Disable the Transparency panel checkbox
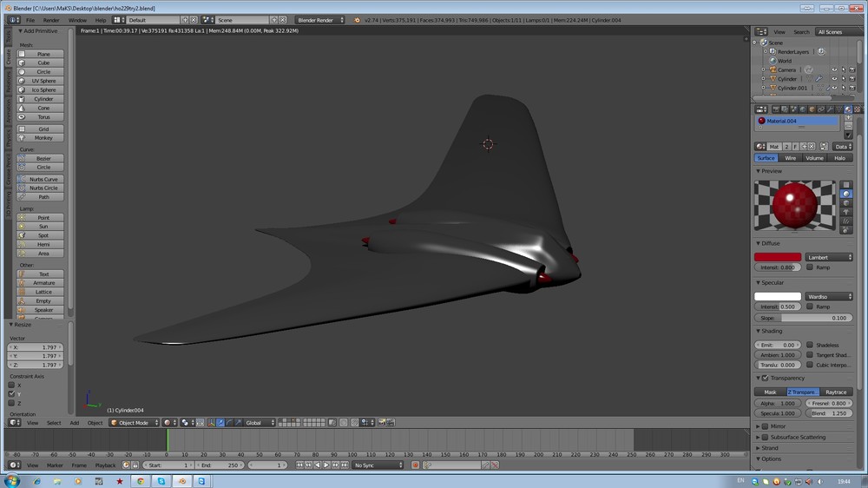The height and width of the screenshot is (488, 868). point(765,379)
